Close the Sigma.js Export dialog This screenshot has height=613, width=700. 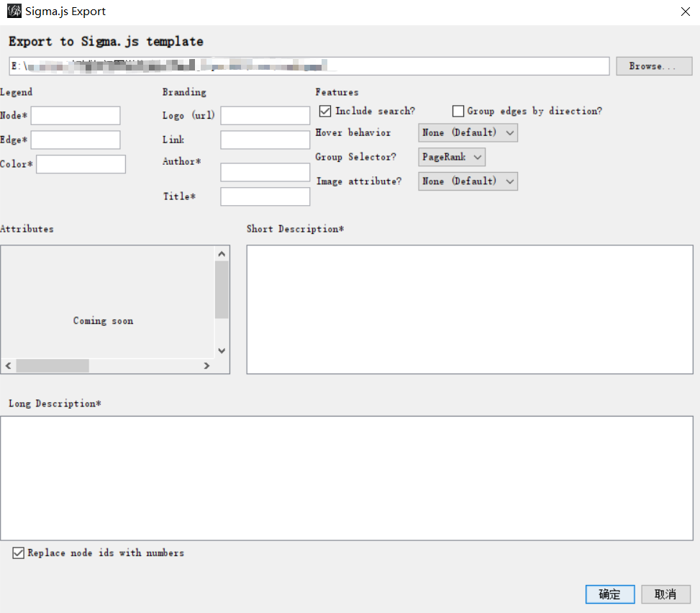(x=686, y=12)
